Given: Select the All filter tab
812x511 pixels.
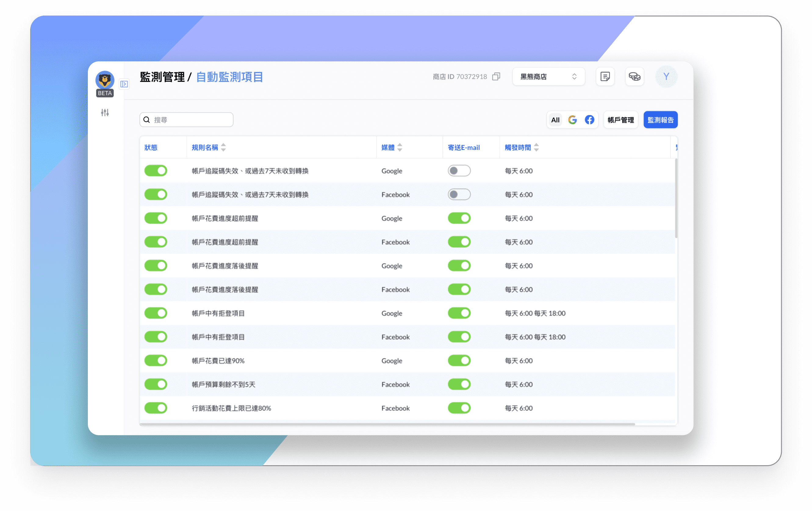Looking at the screenshot, I should pyautogui.click(x=555, y=120).
